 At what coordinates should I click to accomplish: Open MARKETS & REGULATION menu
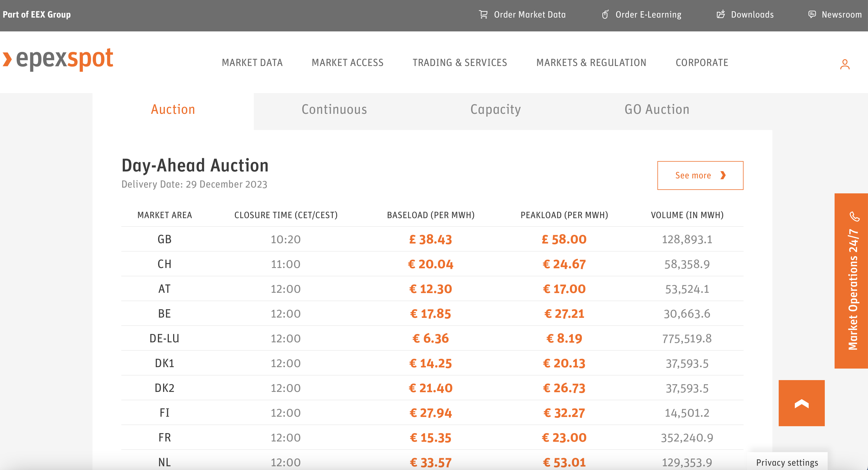click(591, 63)
